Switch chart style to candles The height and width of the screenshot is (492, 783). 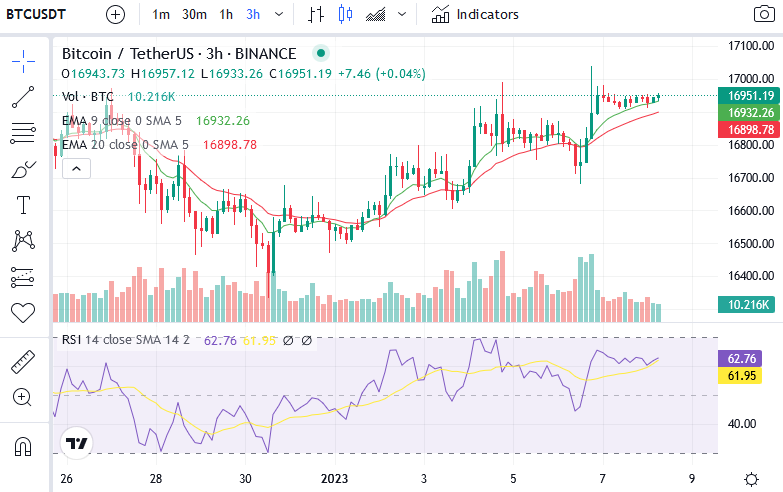coord(345,14)
